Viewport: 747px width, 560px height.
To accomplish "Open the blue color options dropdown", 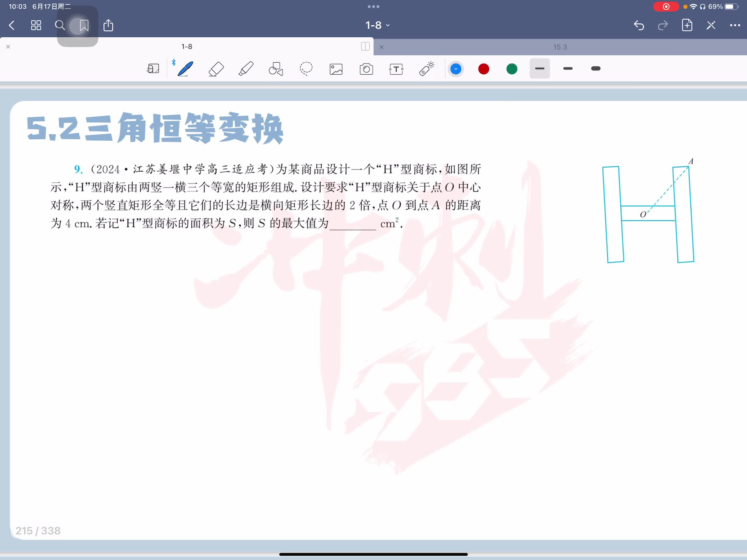I will pos(455,69).
